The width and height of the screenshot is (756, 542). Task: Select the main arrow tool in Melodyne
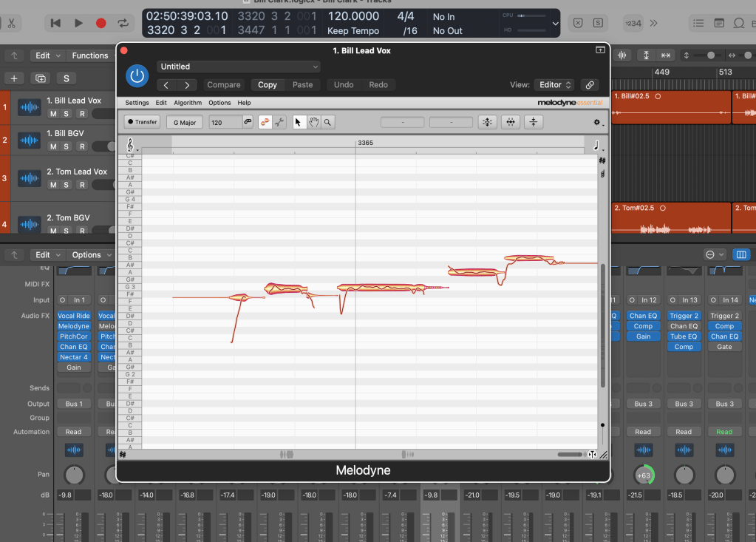tap(299, 122)
